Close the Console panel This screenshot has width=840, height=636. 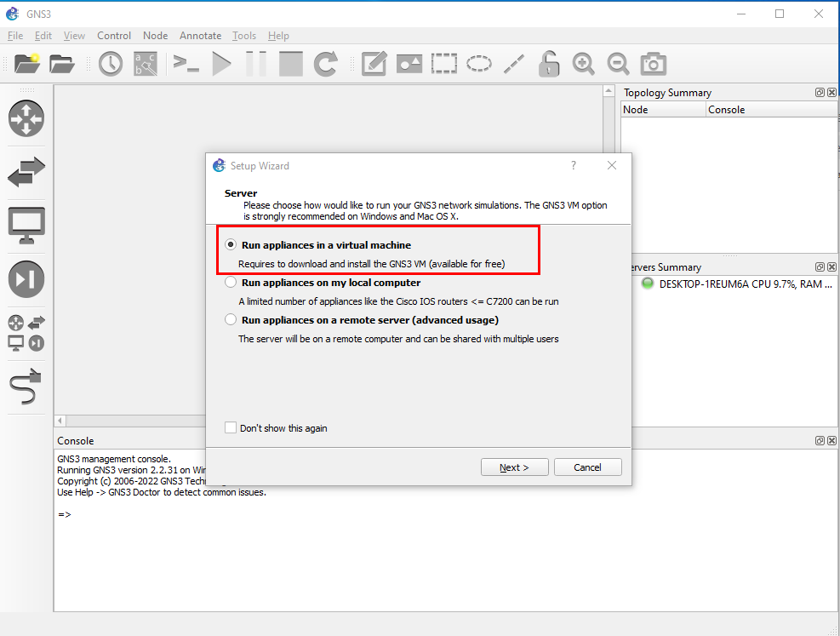[831, 440]
